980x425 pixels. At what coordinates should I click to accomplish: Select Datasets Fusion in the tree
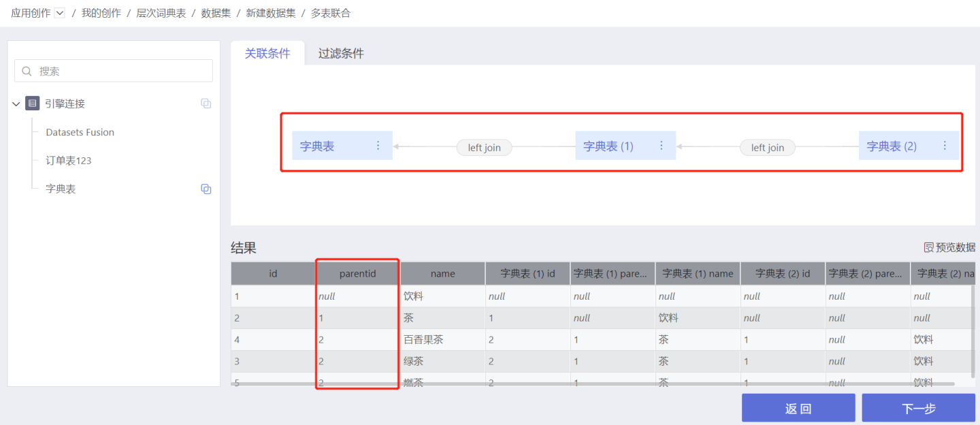[x=80, y=132]
